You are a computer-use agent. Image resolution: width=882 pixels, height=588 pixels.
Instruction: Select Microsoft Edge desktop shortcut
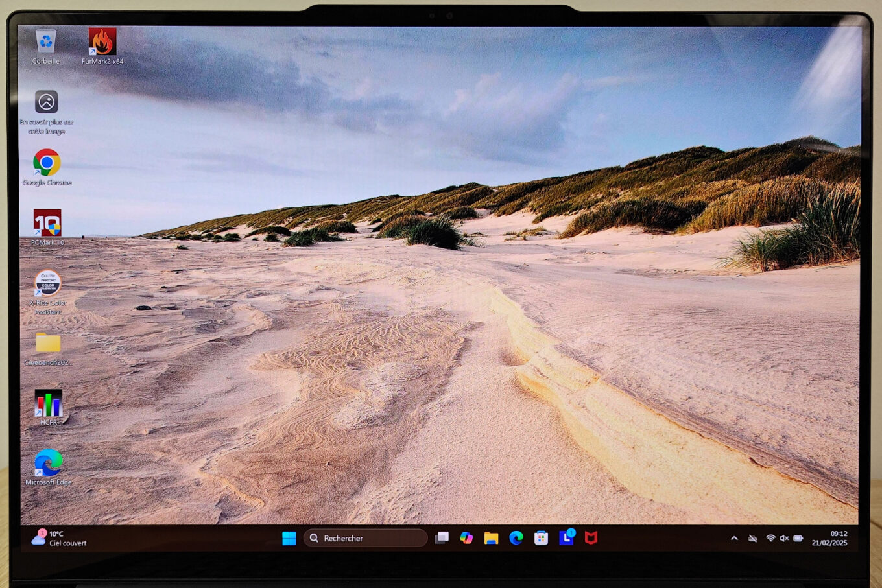49,463
